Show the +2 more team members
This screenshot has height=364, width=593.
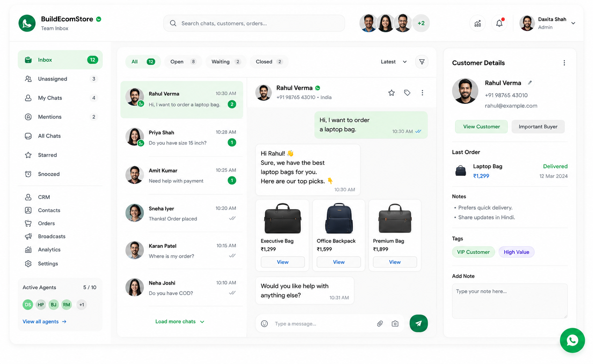pos(421,23)
